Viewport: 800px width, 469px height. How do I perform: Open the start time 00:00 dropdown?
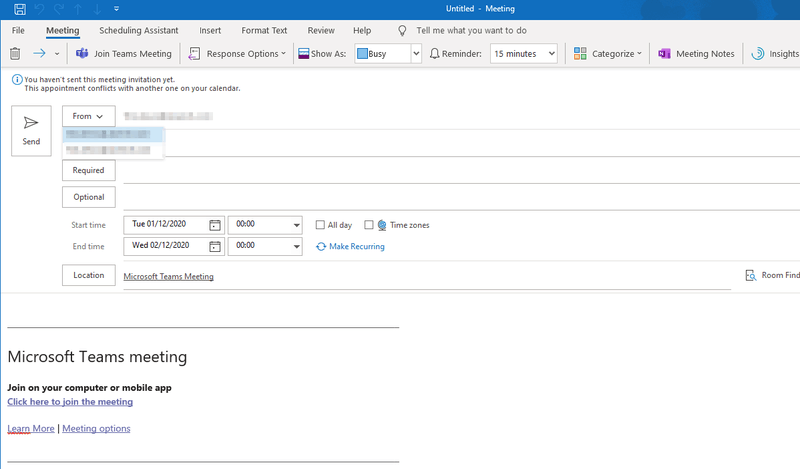pos(296,225)
